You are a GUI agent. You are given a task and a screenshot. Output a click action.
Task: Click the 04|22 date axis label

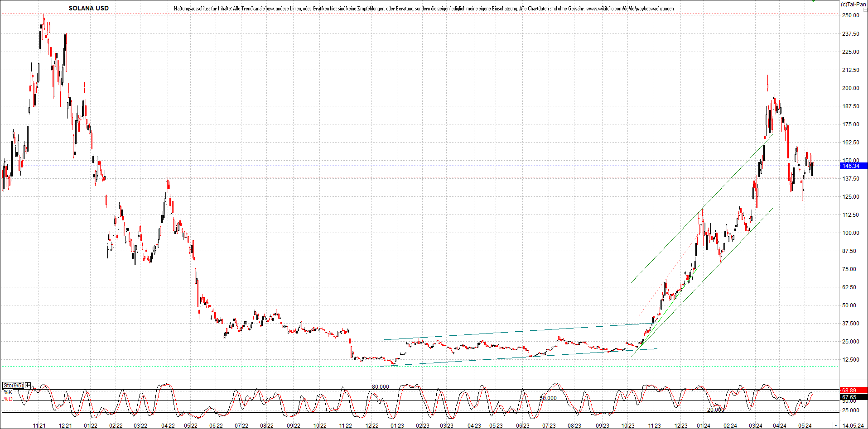168,426
